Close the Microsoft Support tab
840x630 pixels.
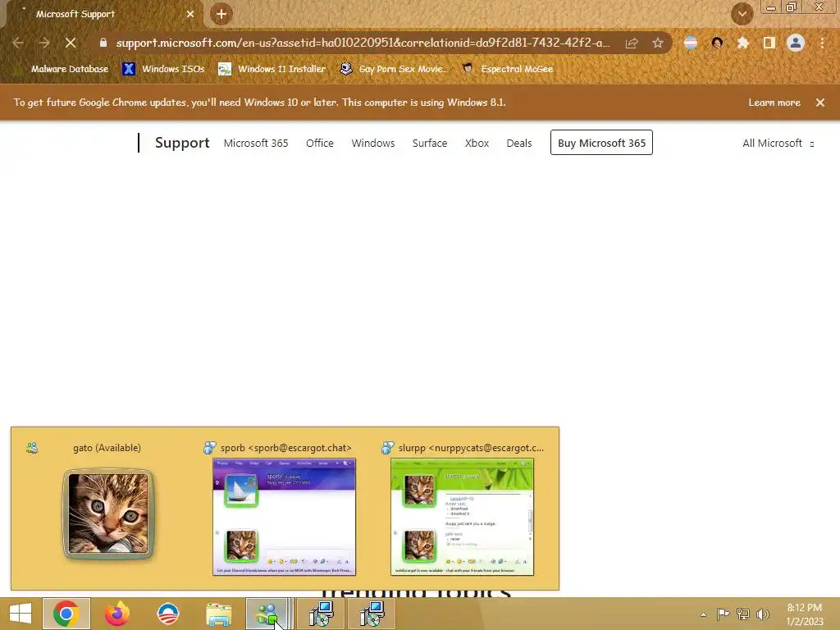190,15
